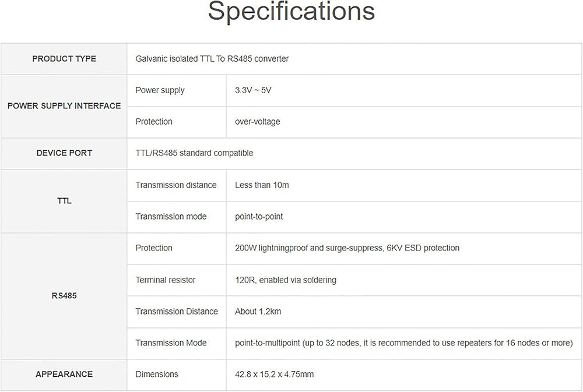Click the 'over-voltage' protection value

[257, 122]
